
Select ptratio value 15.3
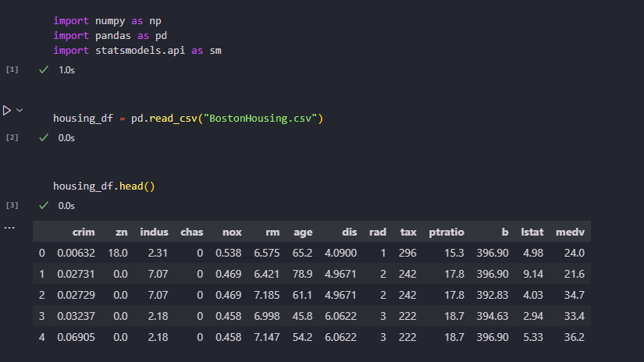point(454,254)
